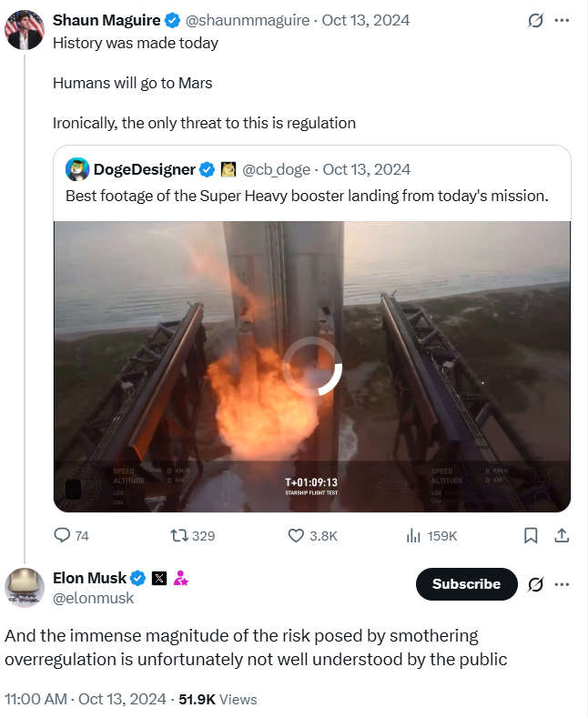This screenshot has width=588, height=718.
Task: Click the X affiliation badge next to Elon Musk
Action: point(159,578)
